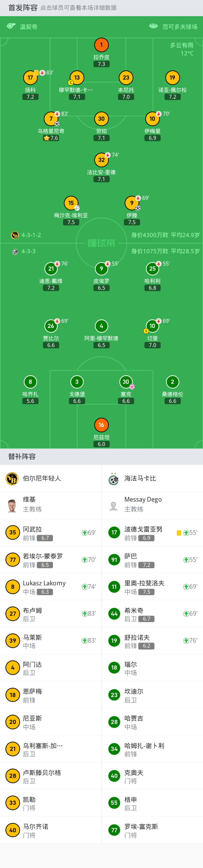Select Lukasz Lakomy substitute row
The width and height of the screenshot is (203, 868).
point(50,587)
